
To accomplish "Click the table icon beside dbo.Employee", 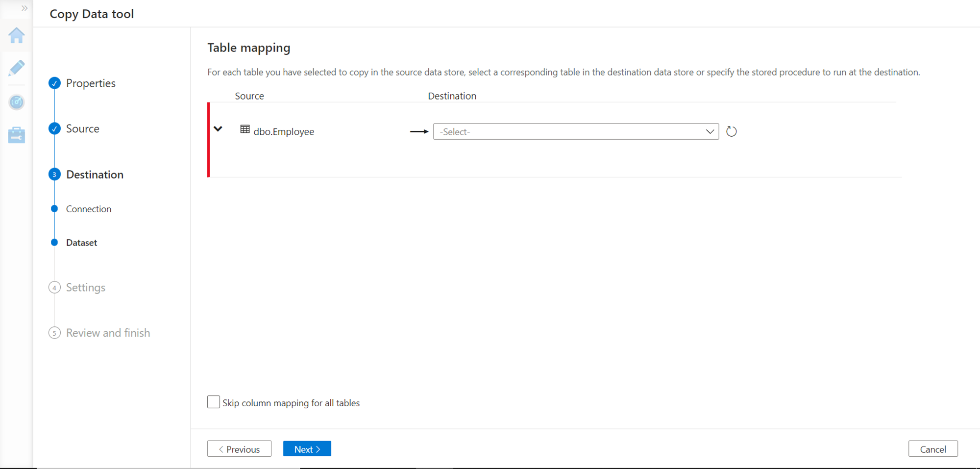I will (245, 129).
